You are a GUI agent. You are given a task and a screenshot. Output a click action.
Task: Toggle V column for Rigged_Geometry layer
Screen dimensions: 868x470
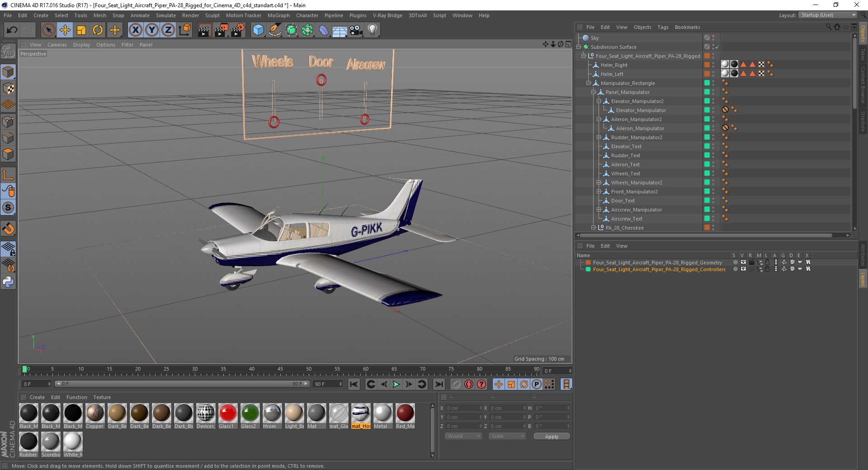point(743,262)
